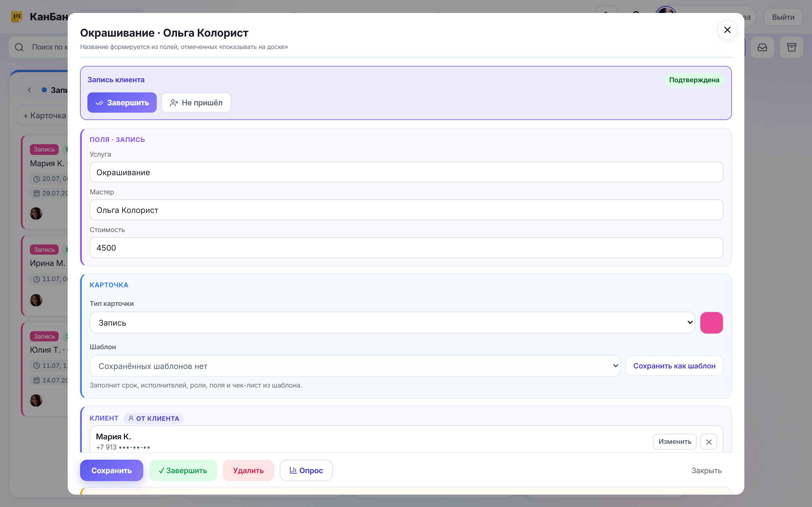The height and width of the screenshot is (507, 812).
Task: Click Изменить for the client
Action: 675,442
